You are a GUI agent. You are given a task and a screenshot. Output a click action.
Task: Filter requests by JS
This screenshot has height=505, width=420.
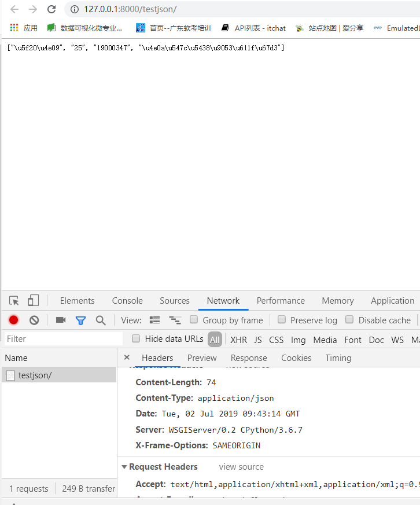(258, 340)
